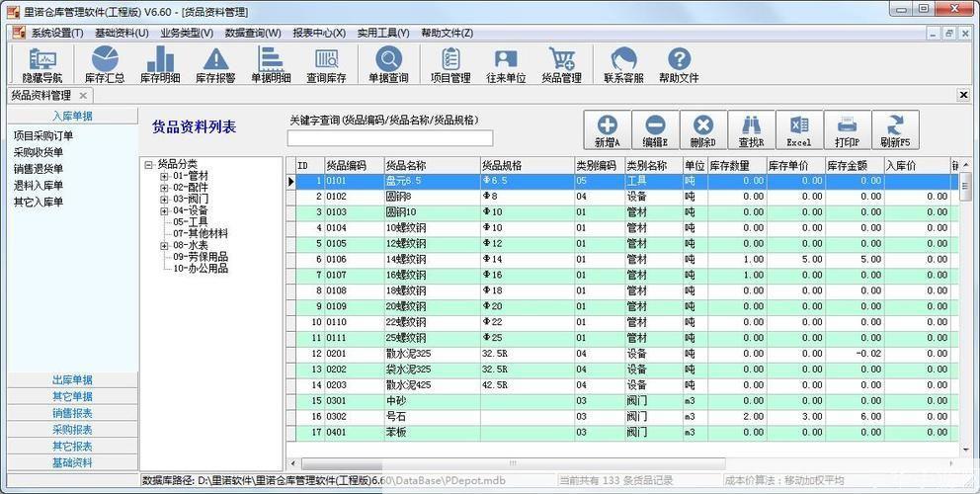Click the 隐藏导航 toolbar icon
Image resolution: width=980 pixels, height=494 pixels.
tap(42, 64)
